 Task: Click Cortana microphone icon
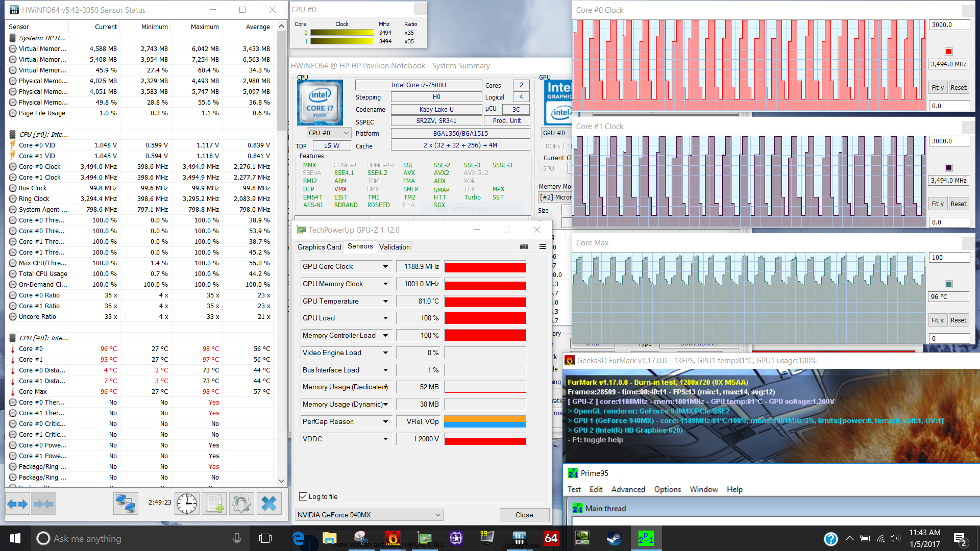point(237,538)
